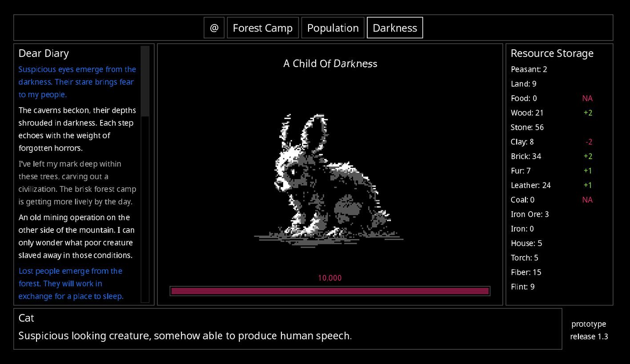Click the Leather resource entry
630x364 pixels.
coord(530,185)
